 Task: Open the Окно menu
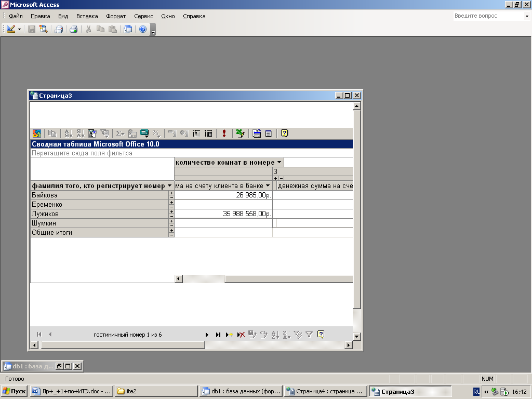click(x=168, y=16)
